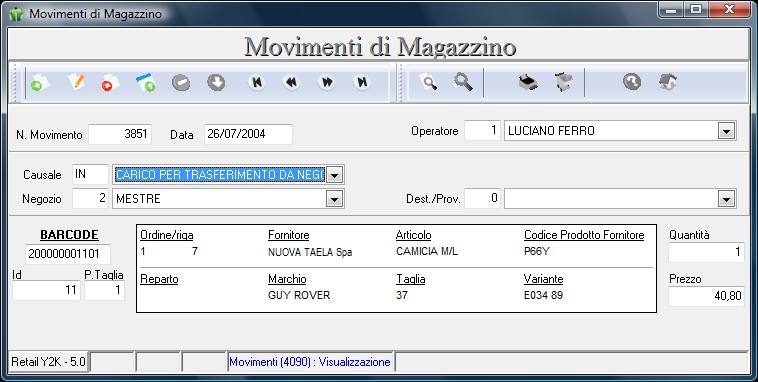Click the Reparto header label

(159, 279)
